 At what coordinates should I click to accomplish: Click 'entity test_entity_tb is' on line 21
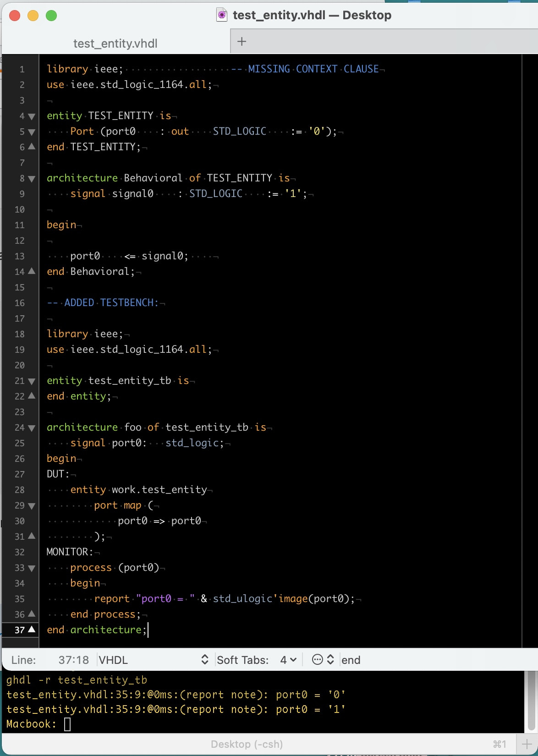[118, 381]
